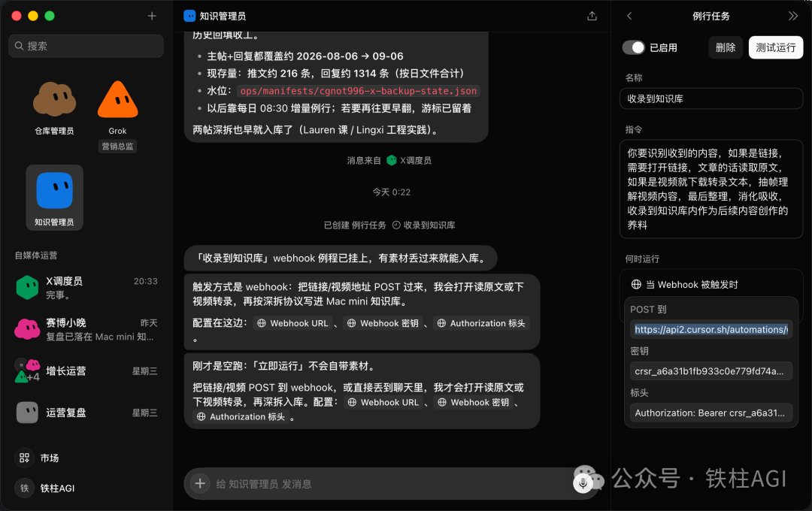Viewport: 812px width, 511px height.
Task: Click Authorization 标头 chip after 配置在这边
Action: (482, 323)
